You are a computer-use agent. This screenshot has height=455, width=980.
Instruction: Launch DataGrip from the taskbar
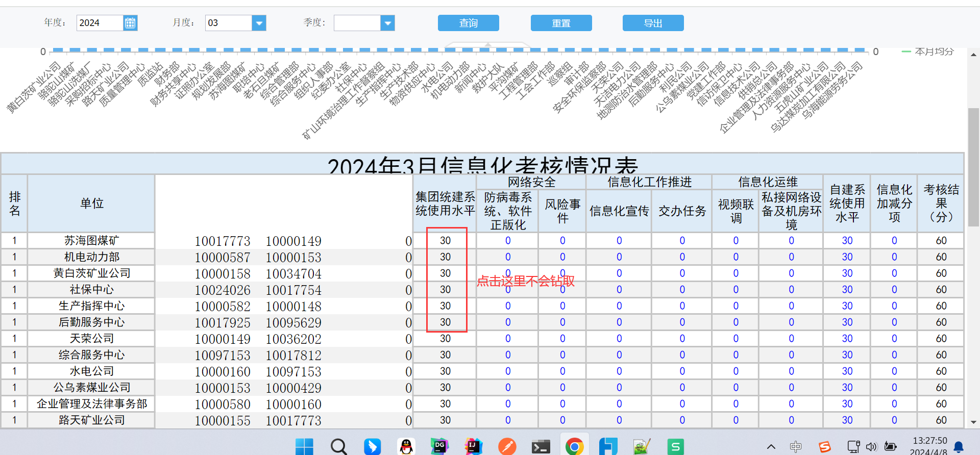click(x=439, y=446)
